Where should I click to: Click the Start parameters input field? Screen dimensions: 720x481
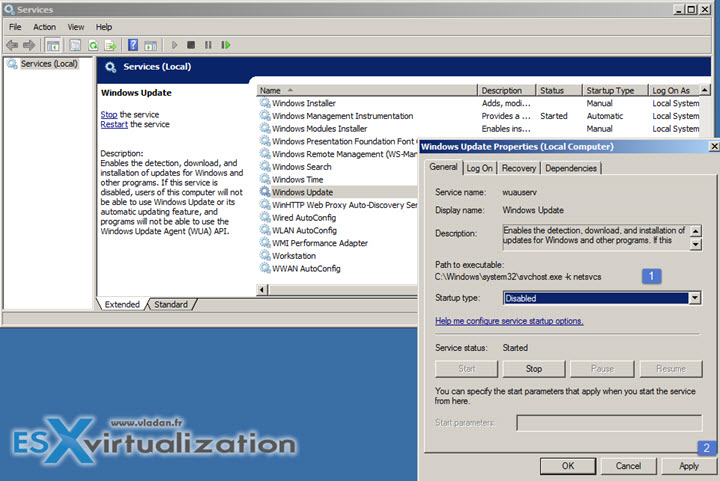609,423
